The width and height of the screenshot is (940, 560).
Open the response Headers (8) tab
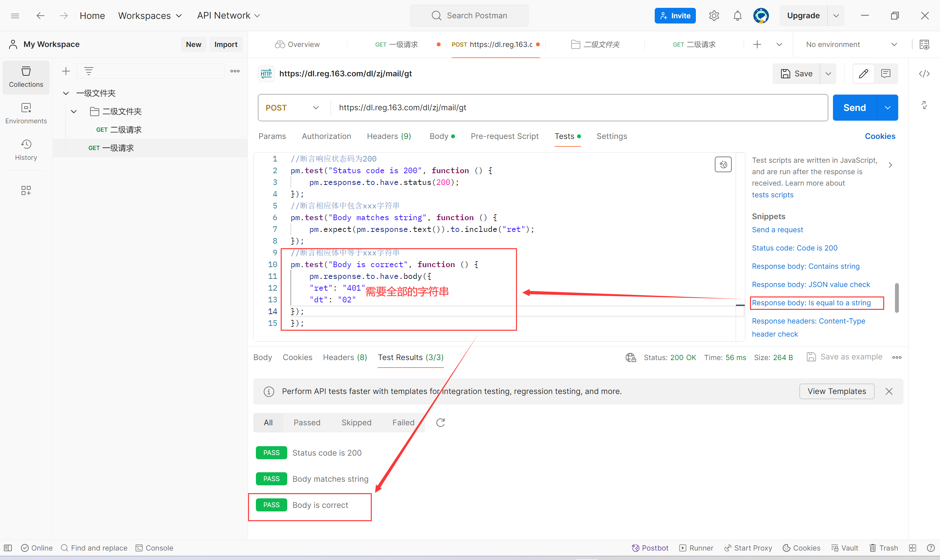[x=344, y=357]
